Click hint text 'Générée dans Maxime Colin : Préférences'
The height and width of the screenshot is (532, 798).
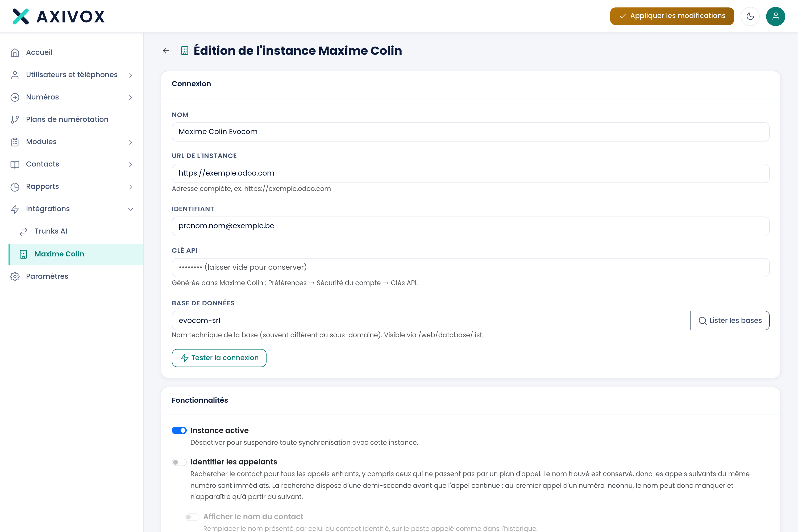point(239,283)
